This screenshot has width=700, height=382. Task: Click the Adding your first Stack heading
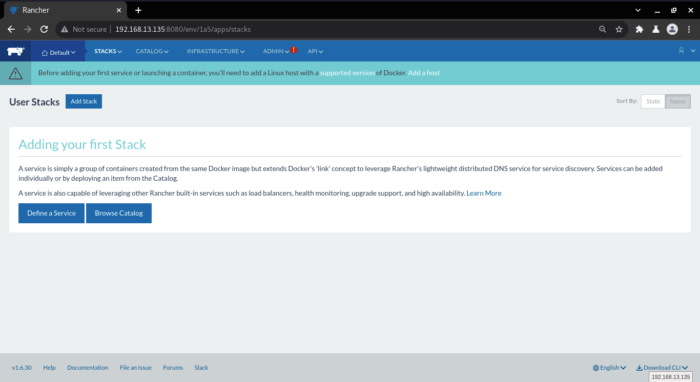pos(82,144)
